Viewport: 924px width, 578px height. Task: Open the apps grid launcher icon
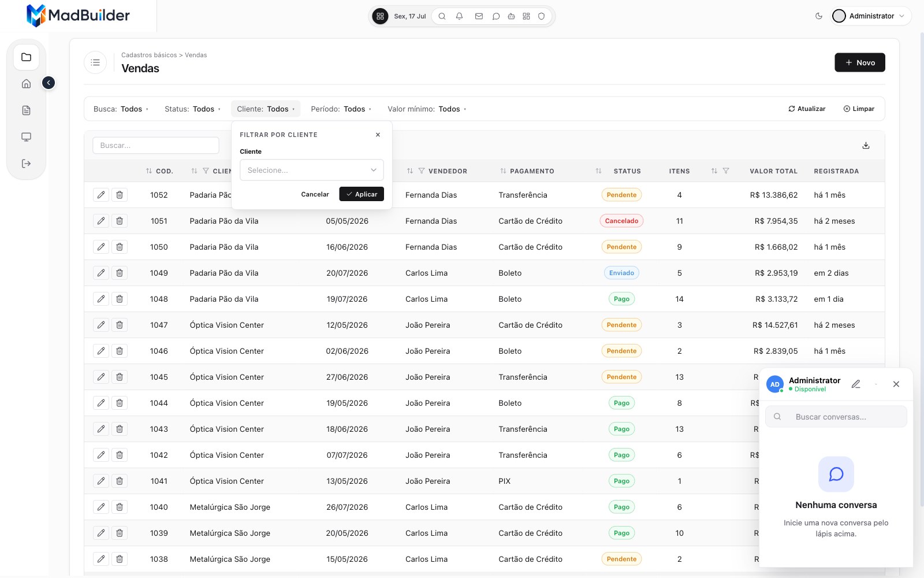pyautogui.click(x=380, y=16)
